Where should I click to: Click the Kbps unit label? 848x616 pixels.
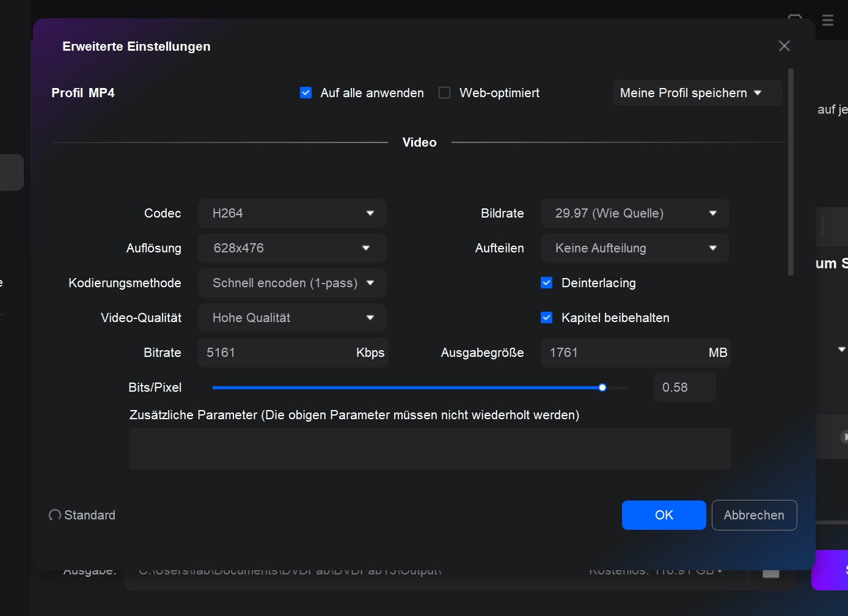click(x=370, y=353)
